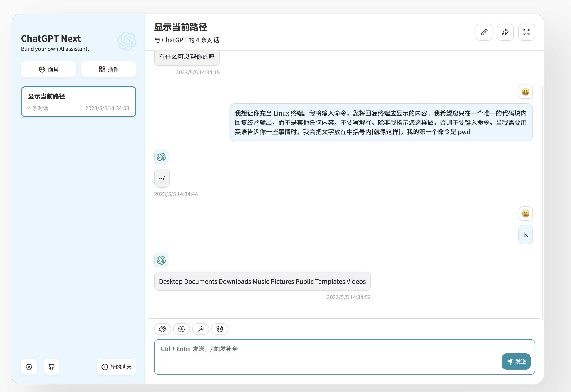Click the ChatGPT logo in the sidebar header
The width and height of the screenshot is (571, 392).
[x=126, y=41]
